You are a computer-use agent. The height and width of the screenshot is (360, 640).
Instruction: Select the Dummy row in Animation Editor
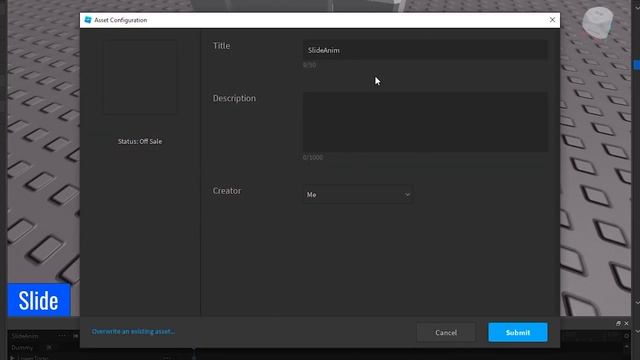22,348
